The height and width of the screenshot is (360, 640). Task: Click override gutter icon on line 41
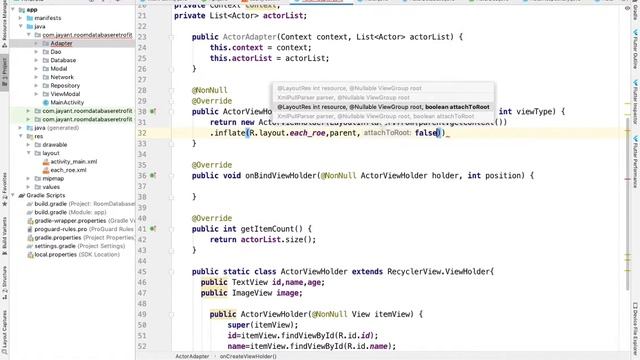point(153,229)
